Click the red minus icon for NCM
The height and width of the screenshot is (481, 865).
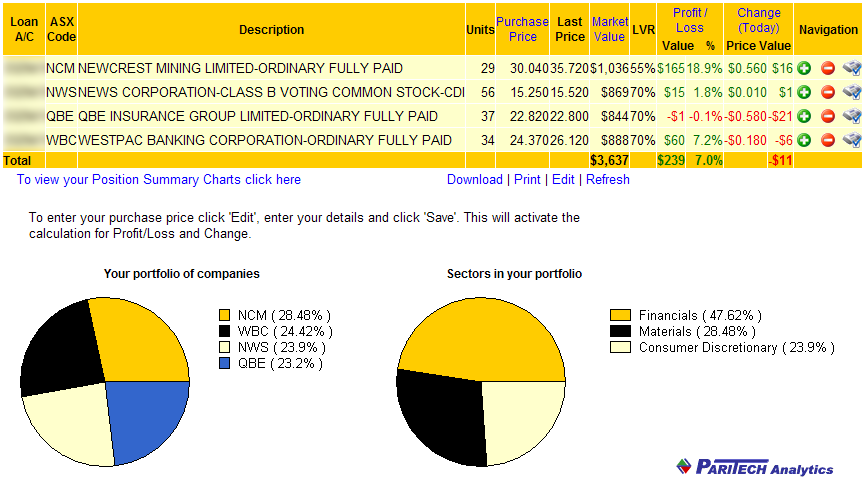(x=827, y=68)
